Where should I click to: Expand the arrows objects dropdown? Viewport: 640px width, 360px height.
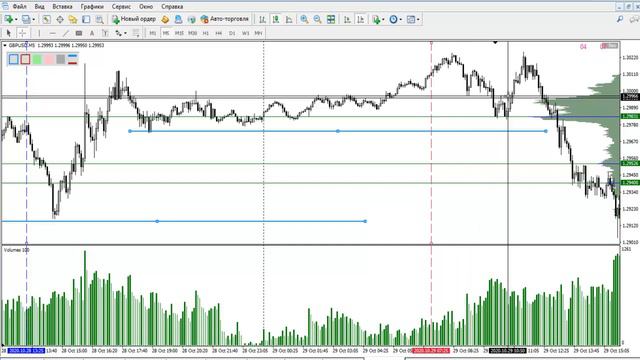coord(125,33)
